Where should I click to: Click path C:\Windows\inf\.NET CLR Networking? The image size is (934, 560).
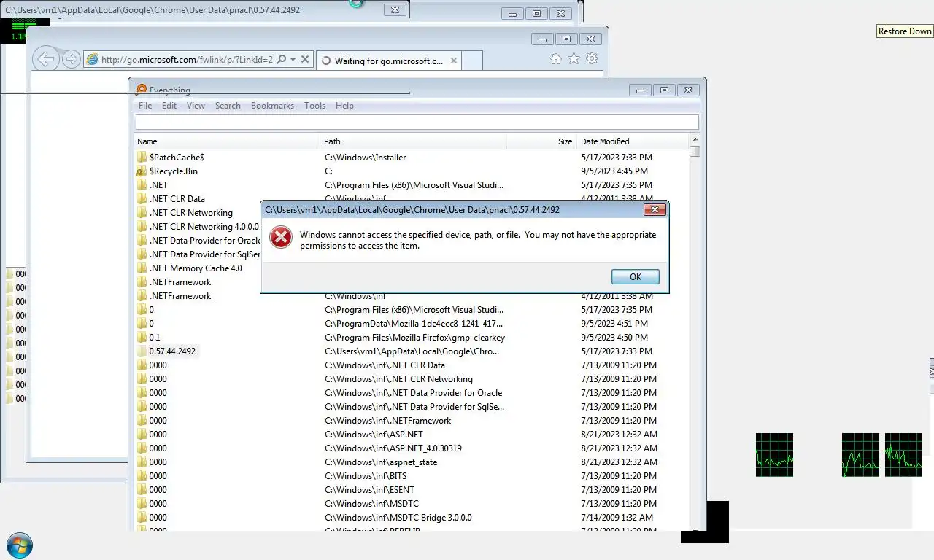[x=398, y=379]
